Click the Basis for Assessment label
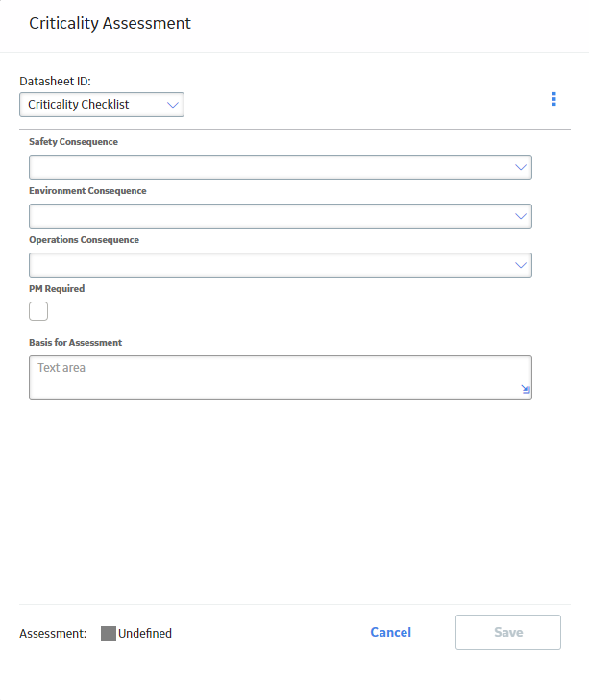 (x=76, y=343)
